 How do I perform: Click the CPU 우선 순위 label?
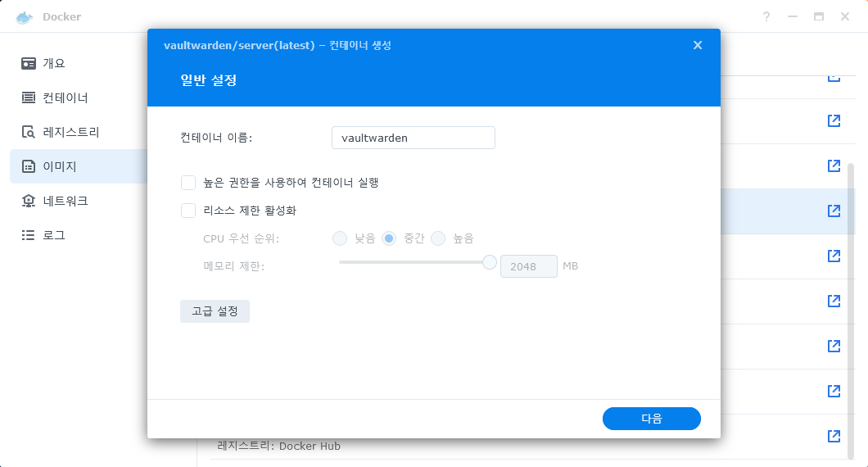[242, 238]
